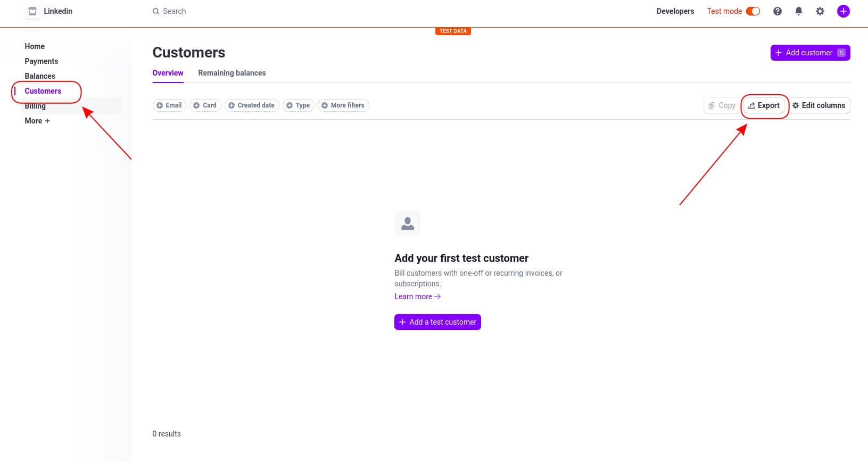
Task: Click the Search field
Action: coord(175,11)
